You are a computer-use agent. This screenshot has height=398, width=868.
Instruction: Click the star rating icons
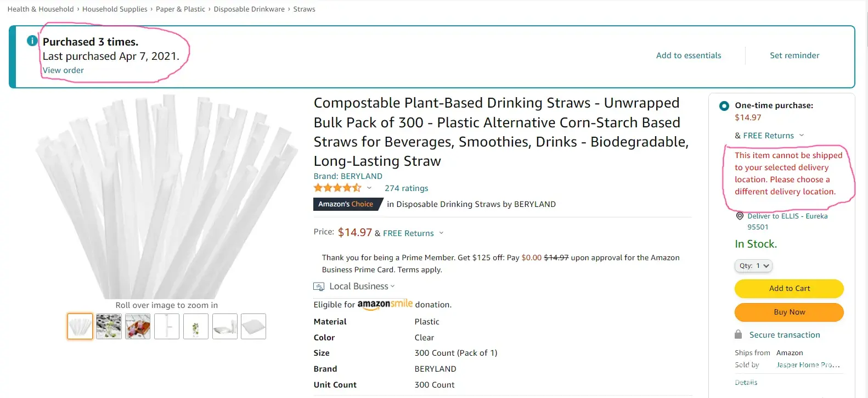click(x=337, y=188)
